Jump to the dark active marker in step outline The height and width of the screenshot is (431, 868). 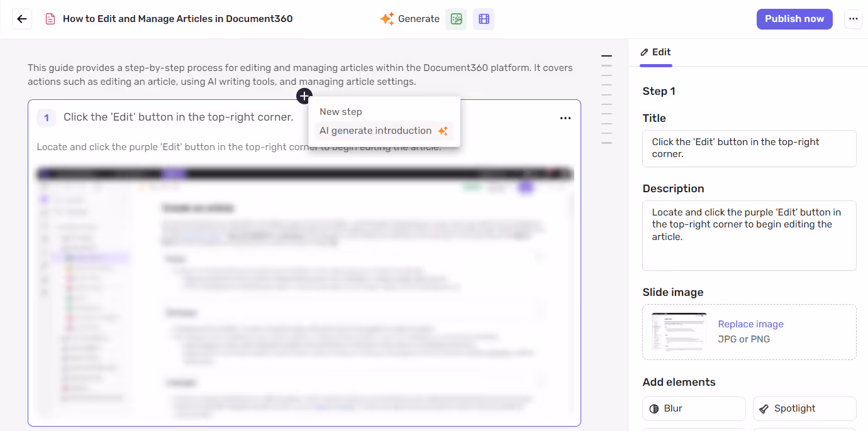click(x=606, y=56)
